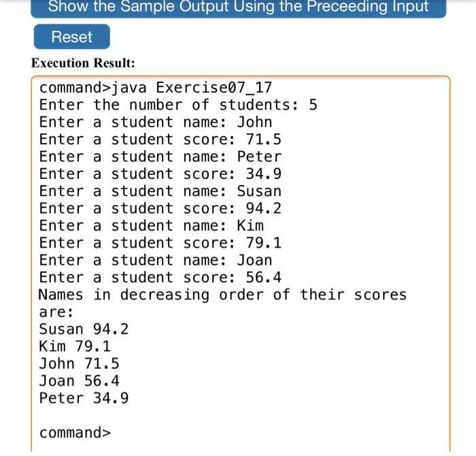Click the 'Susan 94.2' result line
476x456 pixels.
(84, 329)
